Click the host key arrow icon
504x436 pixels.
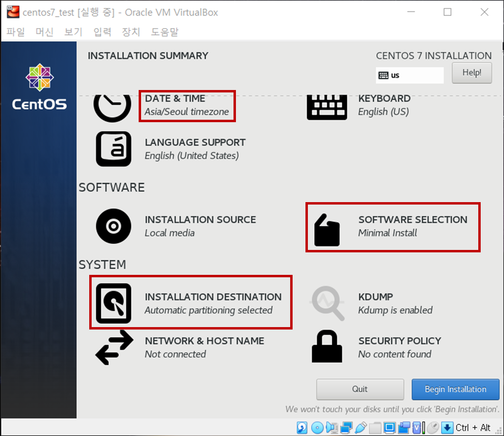point(447,428)
